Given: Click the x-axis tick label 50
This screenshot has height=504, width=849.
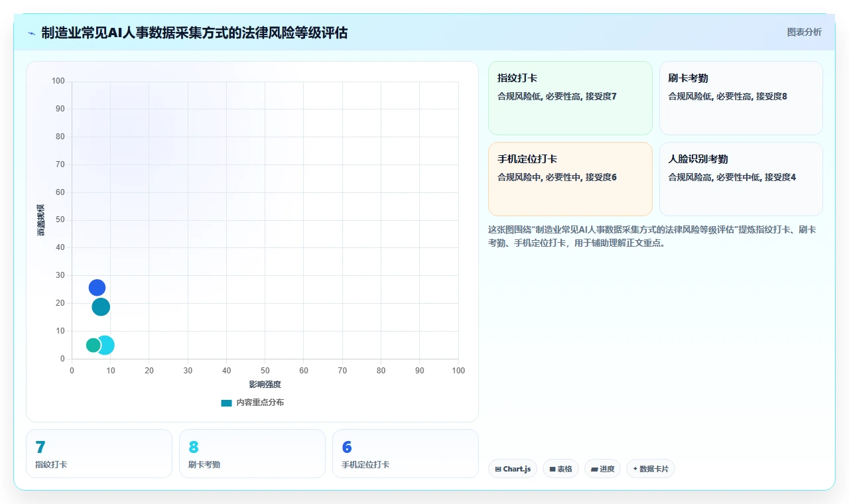Looking at the screenshot, I should coord(265,370).
